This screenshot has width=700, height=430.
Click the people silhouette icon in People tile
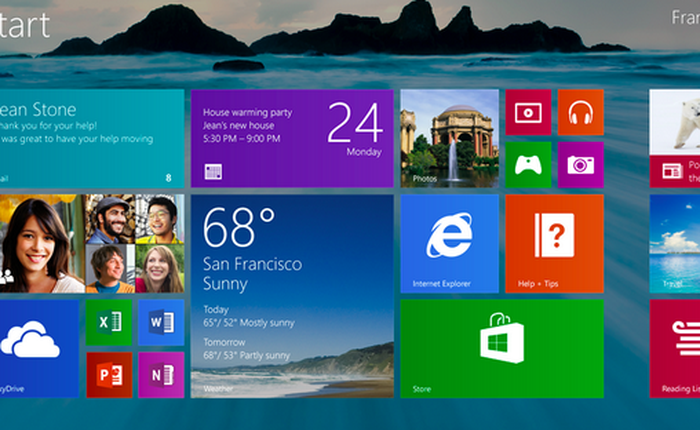(7, 276)
